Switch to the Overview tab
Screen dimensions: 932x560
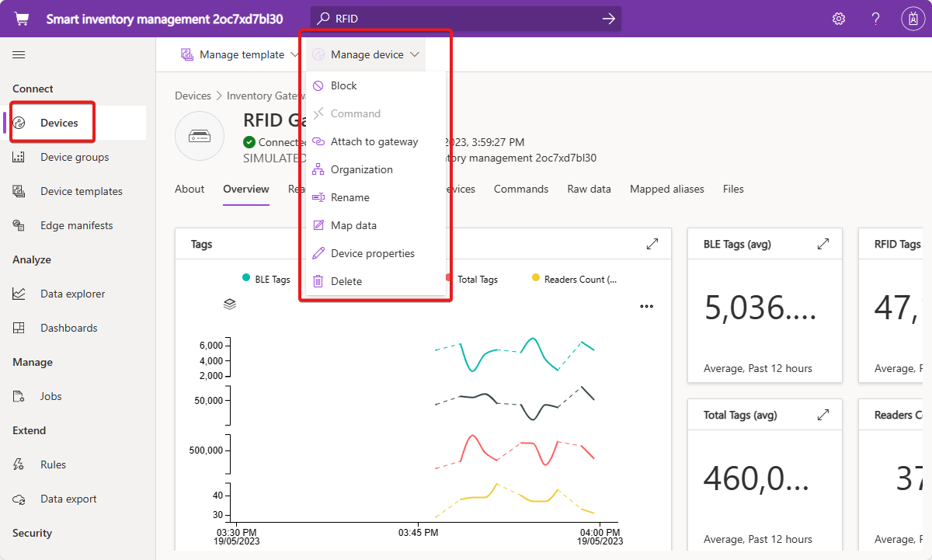(246, 189)
